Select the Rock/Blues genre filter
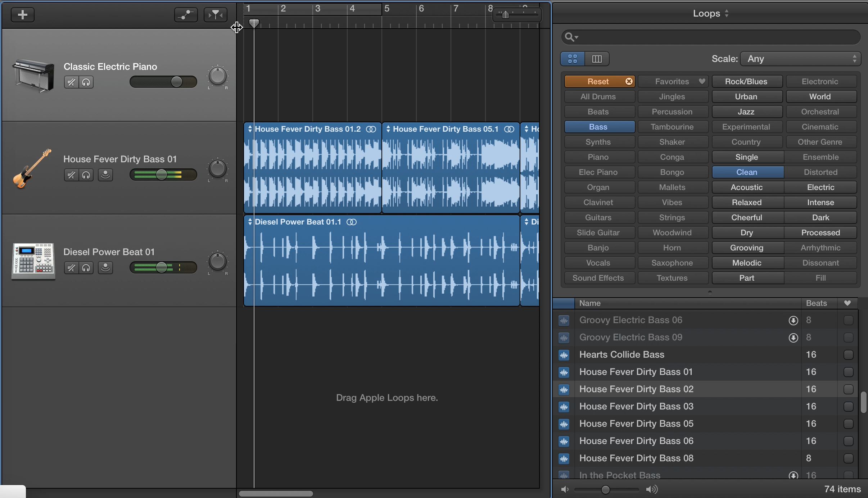The height and width of the screenshot is (498, 868). click(x=747, y=82)
